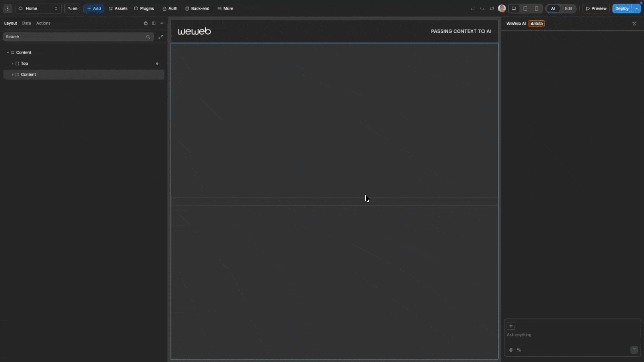Screen dimensions: 644x362
Task: Switch to the Data tab
Action: click(26, 23)
